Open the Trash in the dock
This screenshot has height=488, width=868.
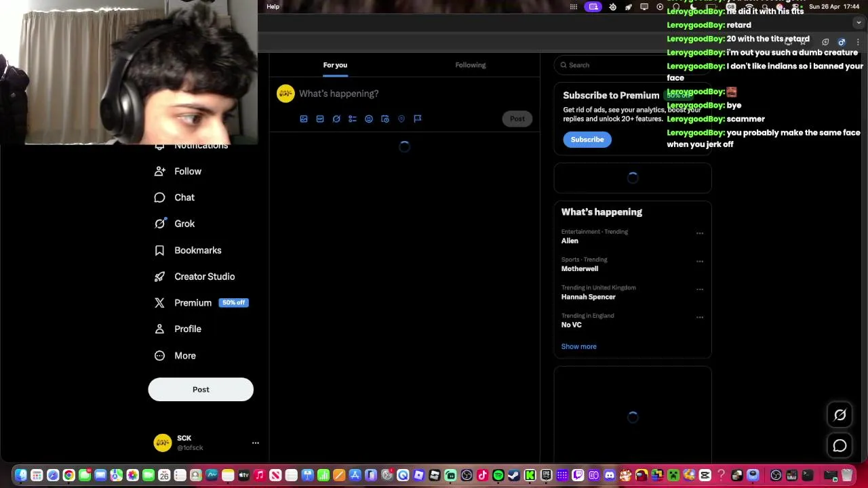[x=846, y=475]
